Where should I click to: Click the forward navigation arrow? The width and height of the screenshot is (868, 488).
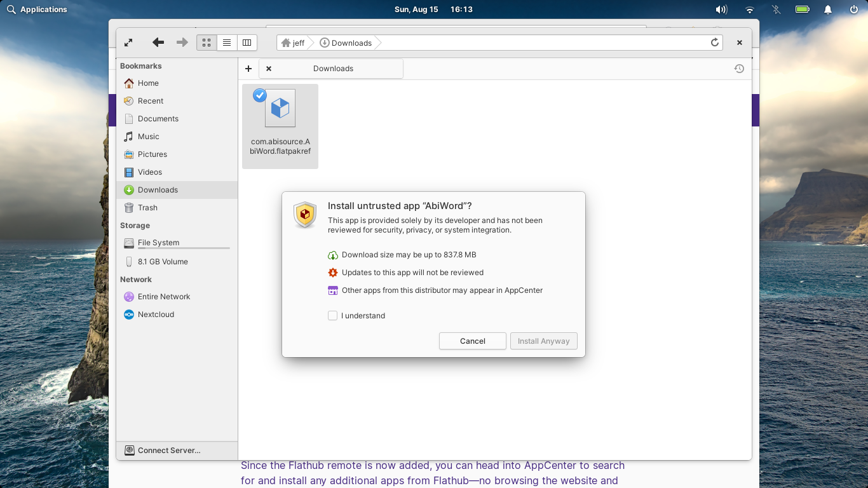182,43
